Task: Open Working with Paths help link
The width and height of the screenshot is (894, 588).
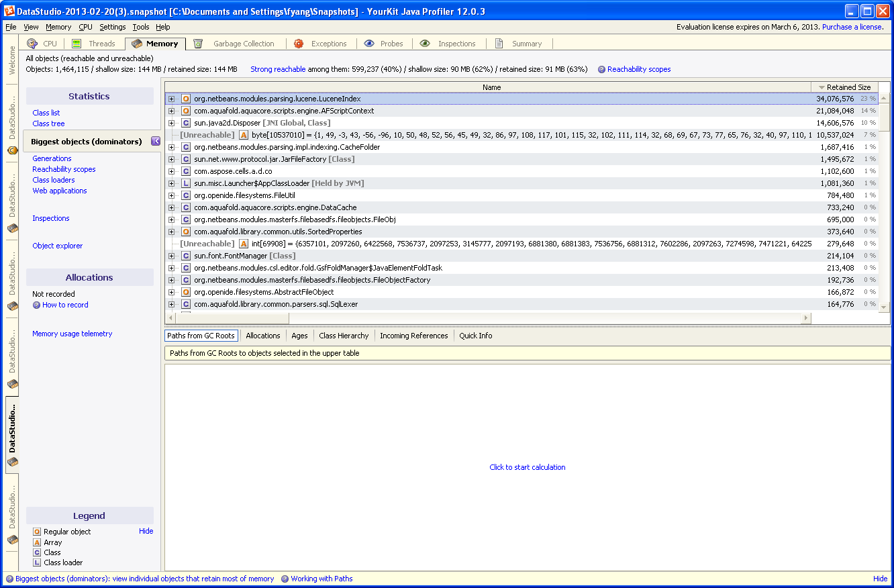Action: pos(321,579)
